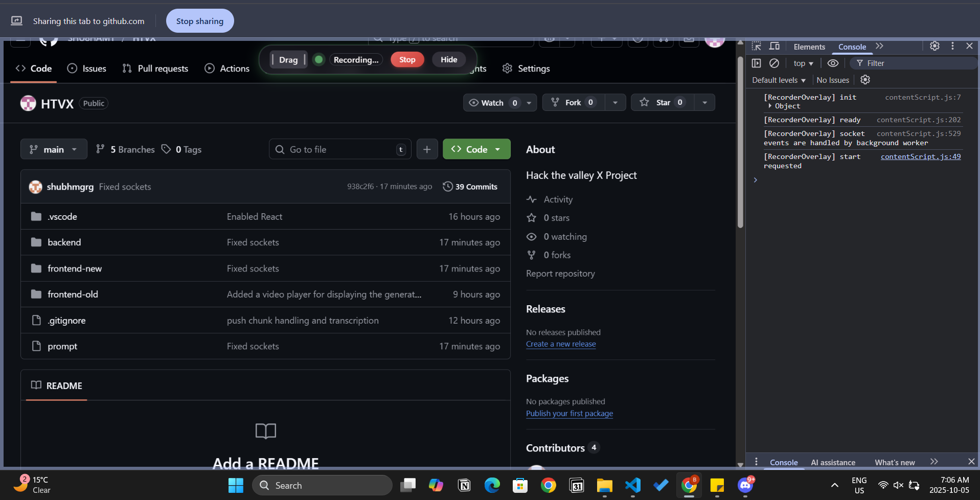Open the 'top' JavaScript context dropdown

tap(803, 63)
